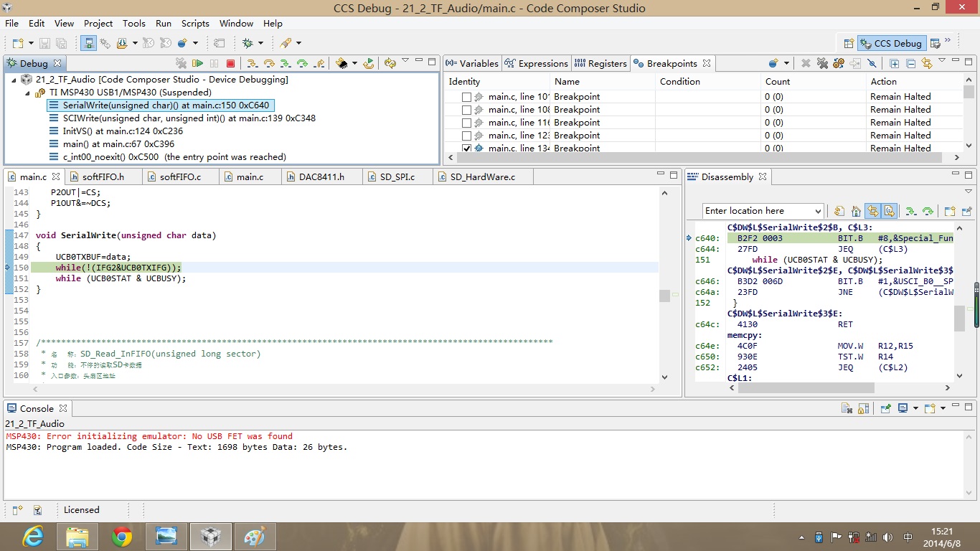Click the Resume button in Debug view
980x551 pixels.
pos(197,63)
